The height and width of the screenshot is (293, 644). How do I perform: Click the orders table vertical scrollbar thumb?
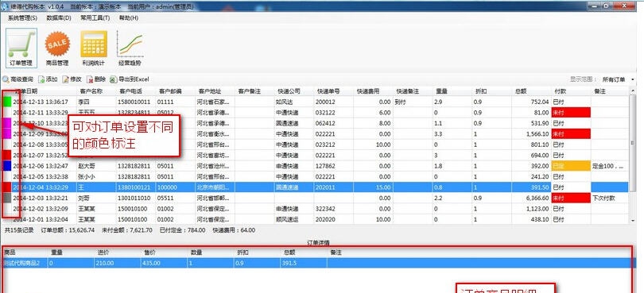[x=632, y=143]
